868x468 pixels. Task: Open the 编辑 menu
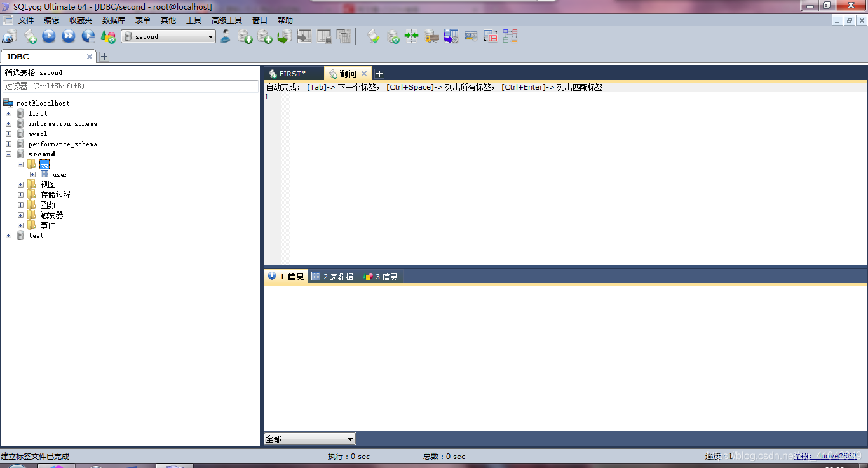51,20
